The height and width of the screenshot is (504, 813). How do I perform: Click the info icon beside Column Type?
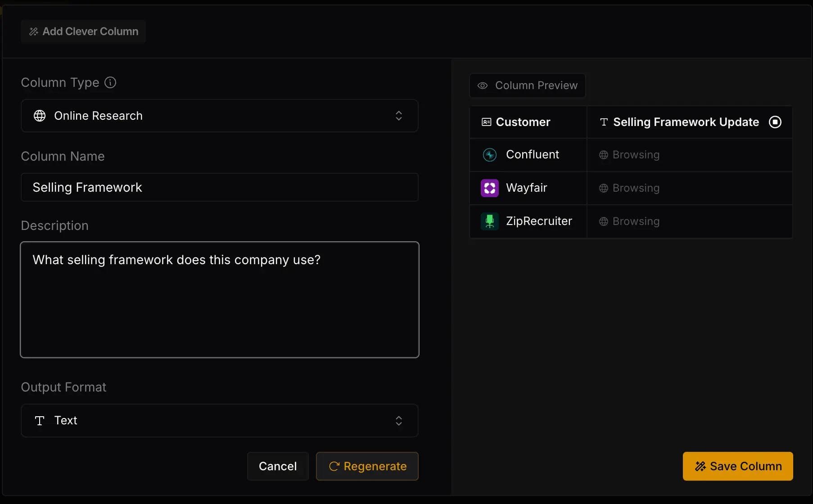point(110,82)
